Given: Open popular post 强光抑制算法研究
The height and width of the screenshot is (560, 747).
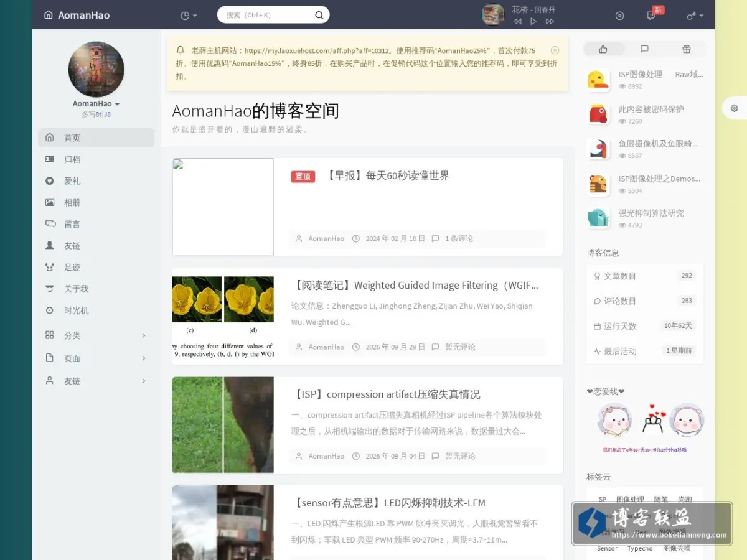Looking at the screenshot, I should click(651, 213).
